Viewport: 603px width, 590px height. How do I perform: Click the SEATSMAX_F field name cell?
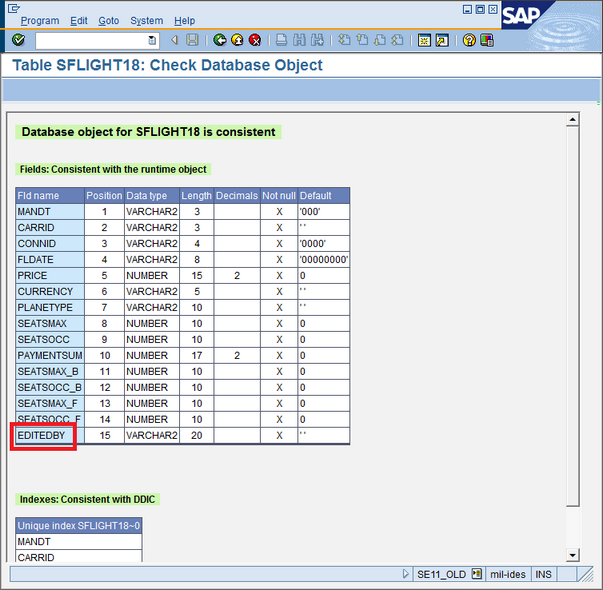click(x=50, y=403)
